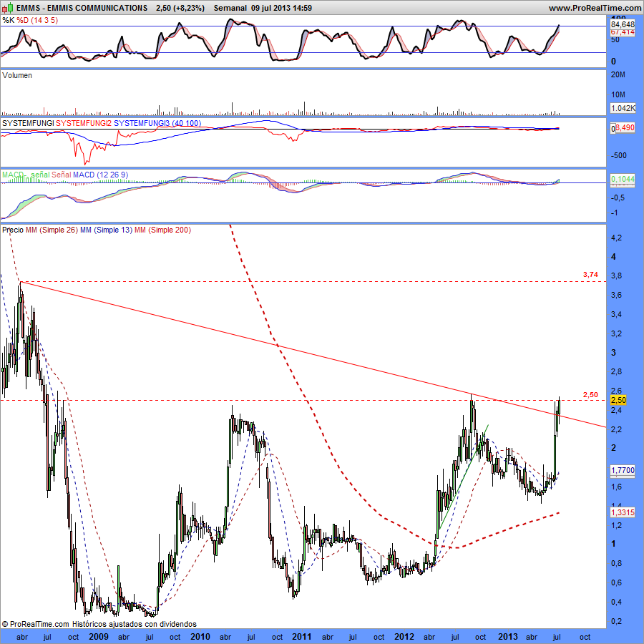Click the 20M volume scale label
The width and height of the screenshot is (644, 644).
click(618, 74)
